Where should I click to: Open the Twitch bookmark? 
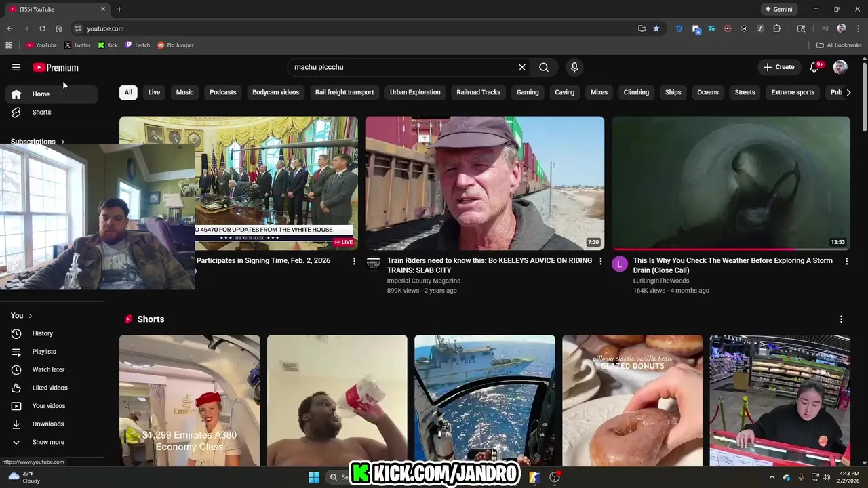[x=138, y=45]
